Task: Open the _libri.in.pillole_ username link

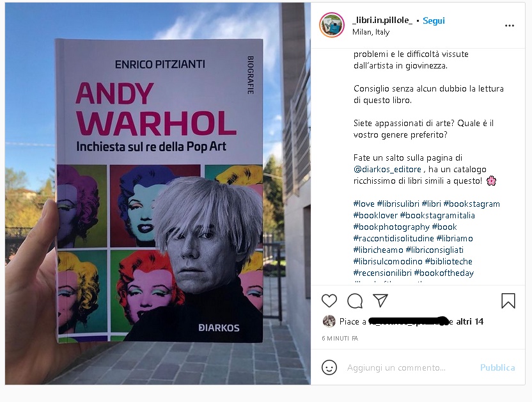Action: click(x=382, y=20)
